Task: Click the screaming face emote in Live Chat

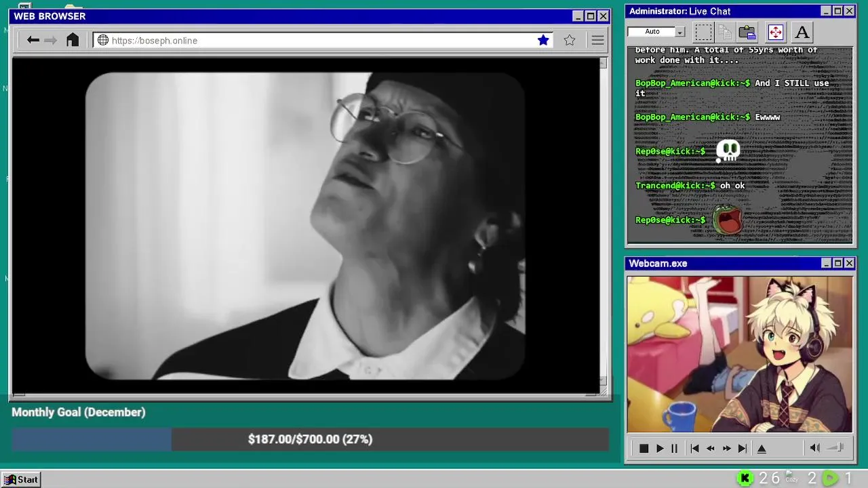Action: click(728, 220)
